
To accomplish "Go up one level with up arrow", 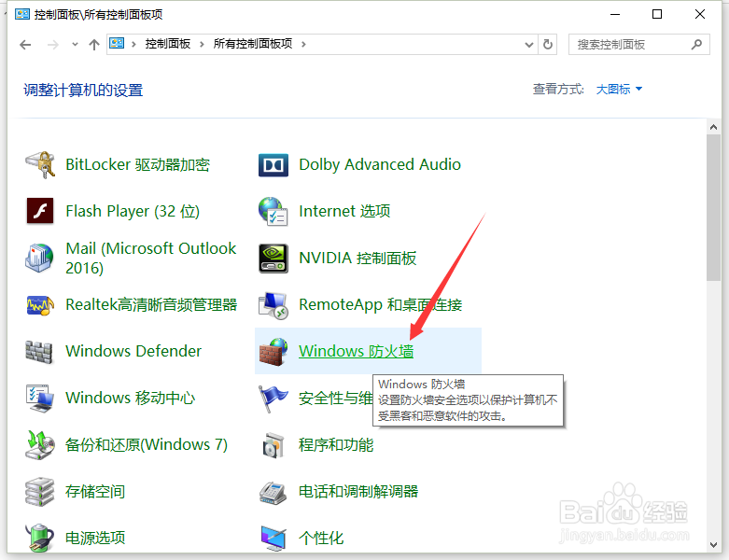I will pyautogui.click(x=94, y=45).
